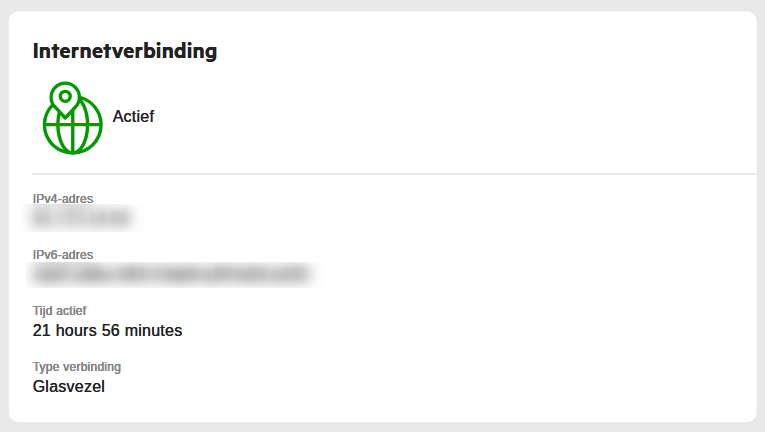Viewport: 765px width, 432px height.
Task: Click the Type verbinding label
Action: (x=77, y=367)
